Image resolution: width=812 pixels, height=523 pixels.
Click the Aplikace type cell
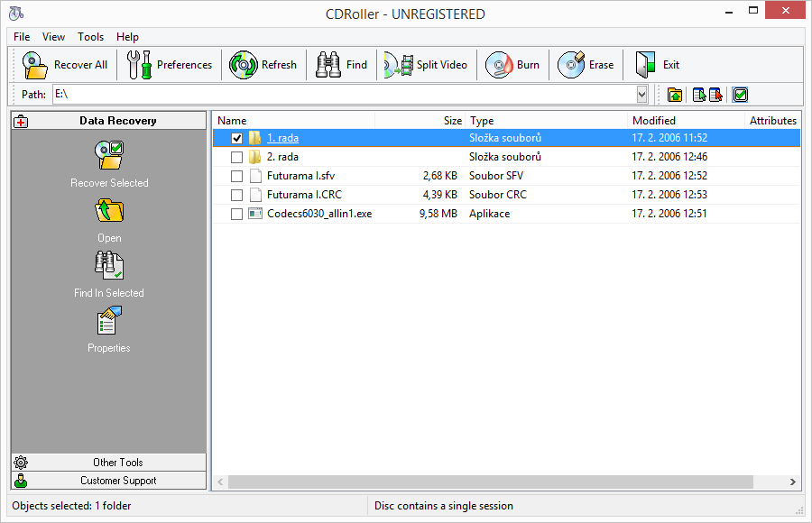pyautogui.click(x=489, y=214)
